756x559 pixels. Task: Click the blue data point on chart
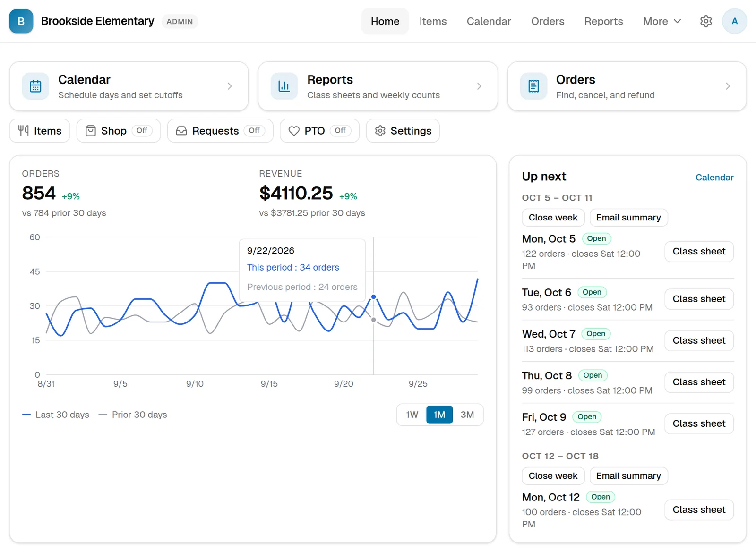click(x=374, y=297)
